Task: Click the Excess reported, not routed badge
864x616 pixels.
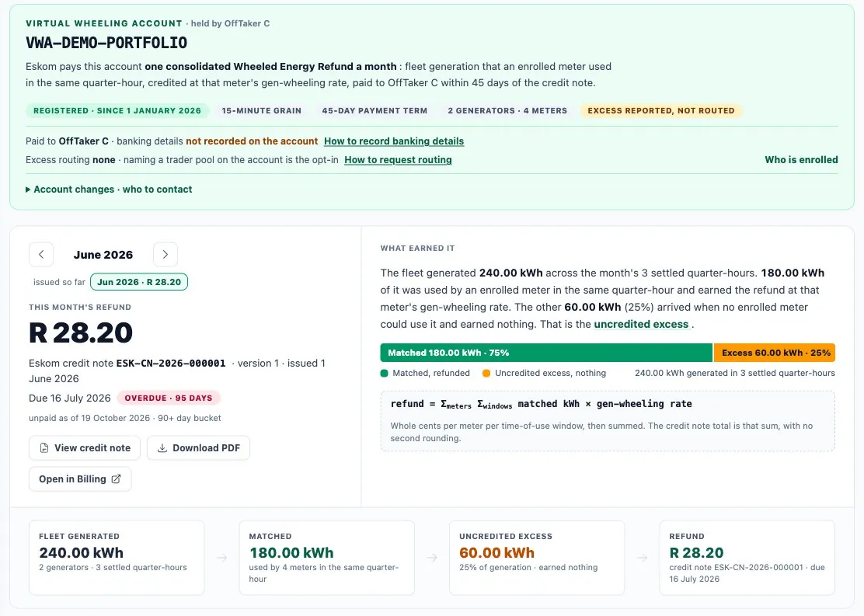Action: click(661, 111)
